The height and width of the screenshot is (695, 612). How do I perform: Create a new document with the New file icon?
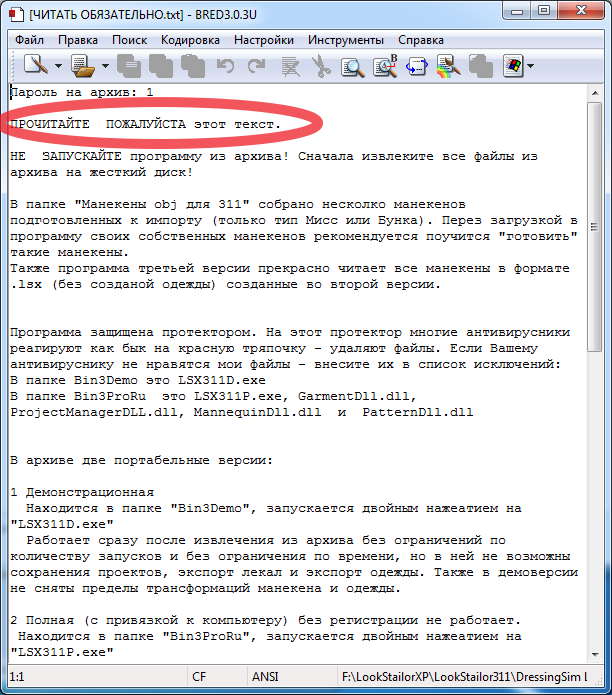tap(36, 66)
